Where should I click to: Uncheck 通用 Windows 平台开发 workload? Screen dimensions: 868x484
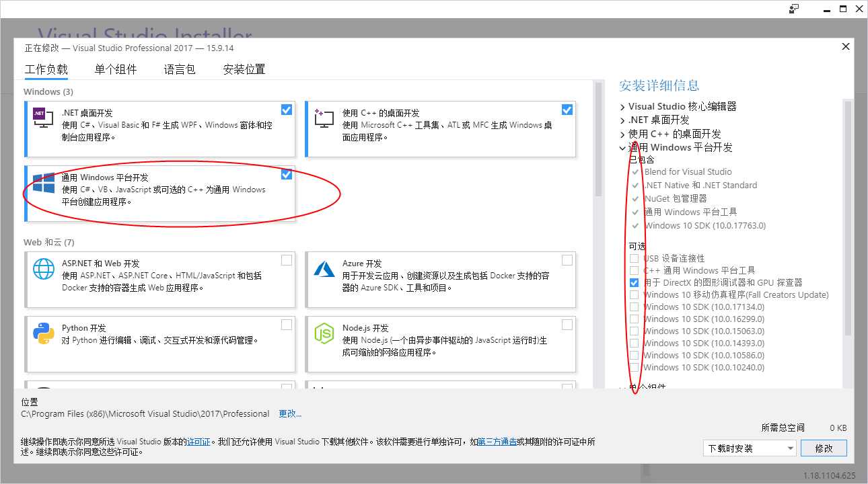coord(287,174)
